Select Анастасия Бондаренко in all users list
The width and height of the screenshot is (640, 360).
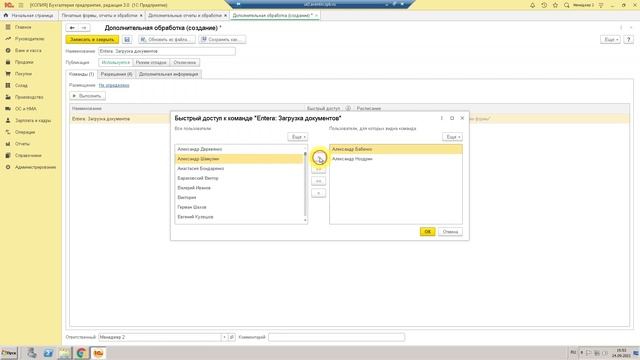coord(239,169)
